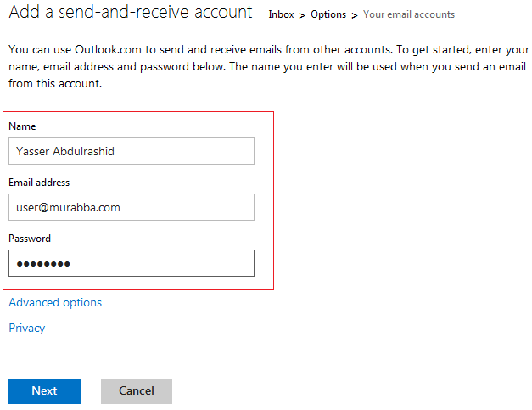Focus the Email address text box
Screen dimensions: 532x410
point(132,207)
